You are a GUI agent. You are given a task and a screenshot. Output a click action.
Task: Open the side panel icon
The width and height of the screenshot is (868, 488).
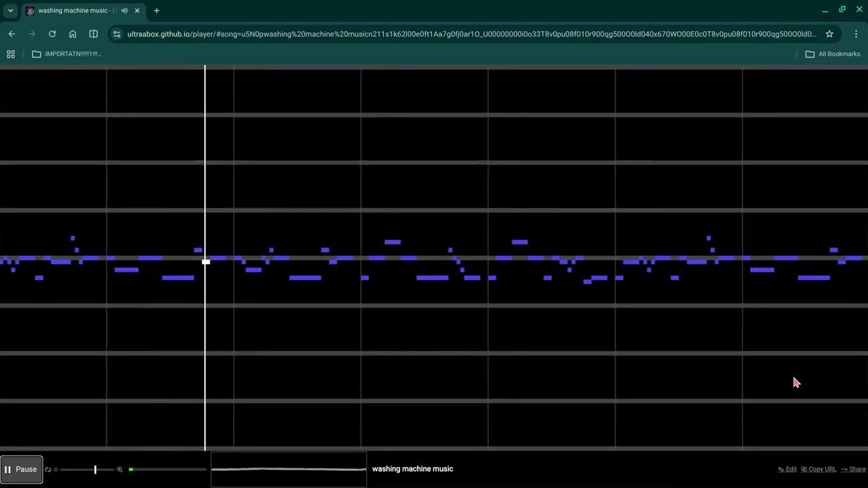pos(94,34)
